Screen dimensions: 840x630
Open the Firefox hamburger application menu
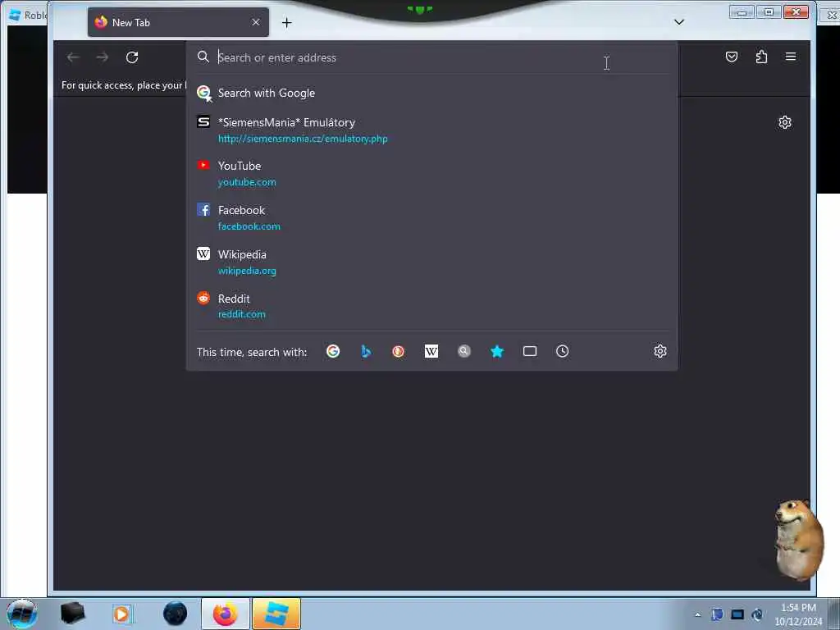pos(791,57)
